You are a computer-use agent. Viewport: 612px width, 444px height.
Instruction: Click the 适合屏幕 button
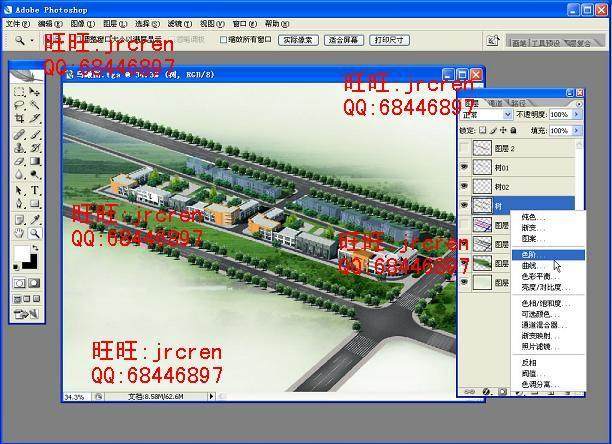coord(343,40)
